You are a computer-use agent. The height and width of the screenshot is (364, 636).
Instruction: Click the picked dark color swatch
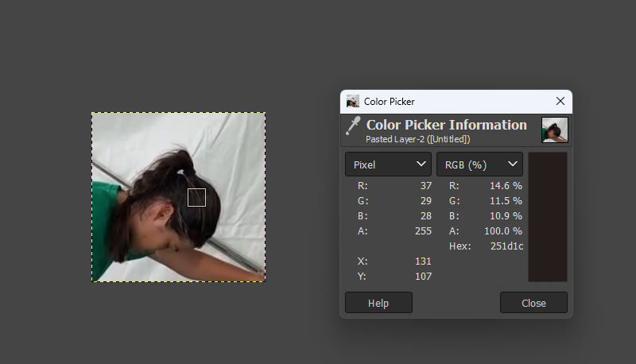click(x=548, y=217)
